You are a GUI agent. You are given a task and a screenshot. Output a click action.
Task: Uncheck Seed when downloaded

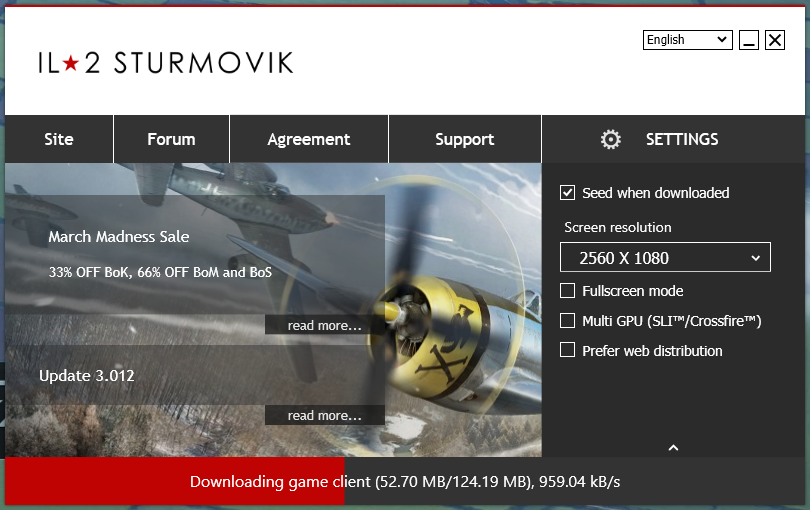coord(567,193)
